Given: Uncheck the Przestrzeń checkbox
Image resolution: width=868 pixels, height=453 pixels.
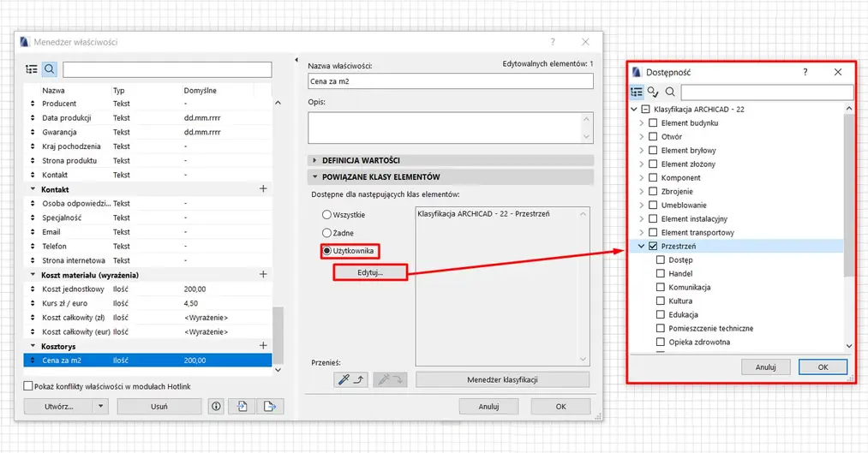Looking at the screenshot, I should click(x=653, y=246).
